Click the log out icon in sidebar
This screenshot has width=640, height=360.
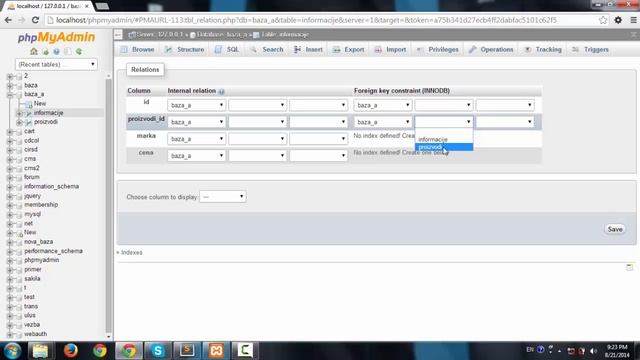click(45, 51)
